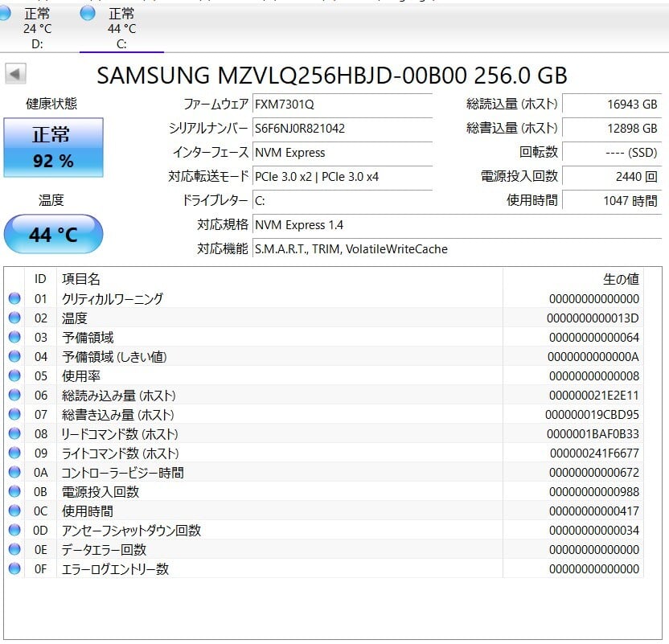Click the 総書込量 12898 GB field
The height and width of the screenshot is (644, 669).
pos(611,128)
